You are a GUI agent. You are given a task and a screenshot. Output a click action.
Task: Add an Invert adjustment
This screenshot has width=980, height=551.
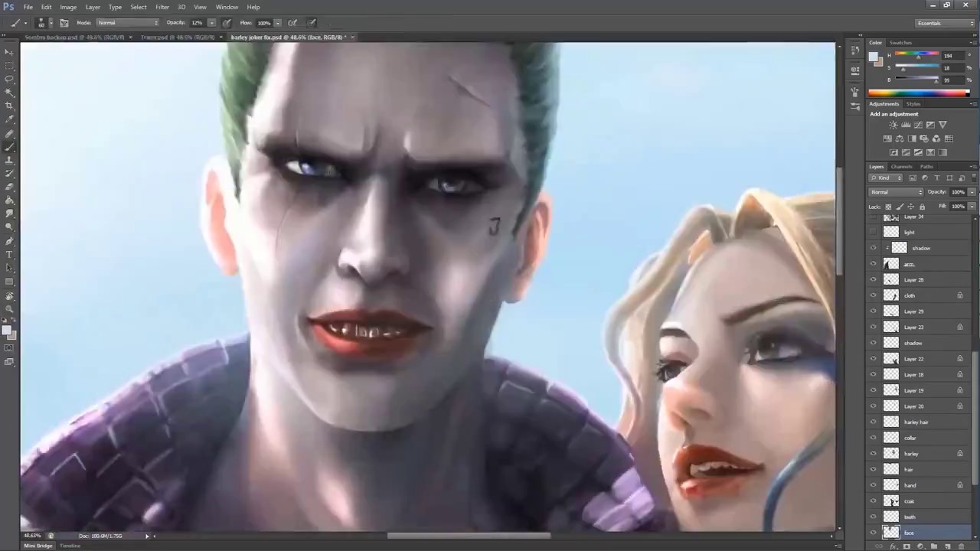point(893,152)
